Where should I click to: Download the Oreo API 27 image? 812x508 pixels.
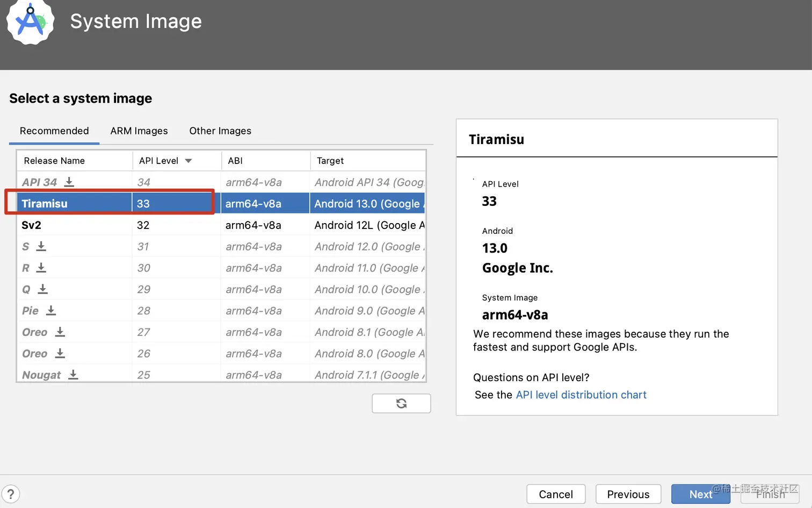60,332
